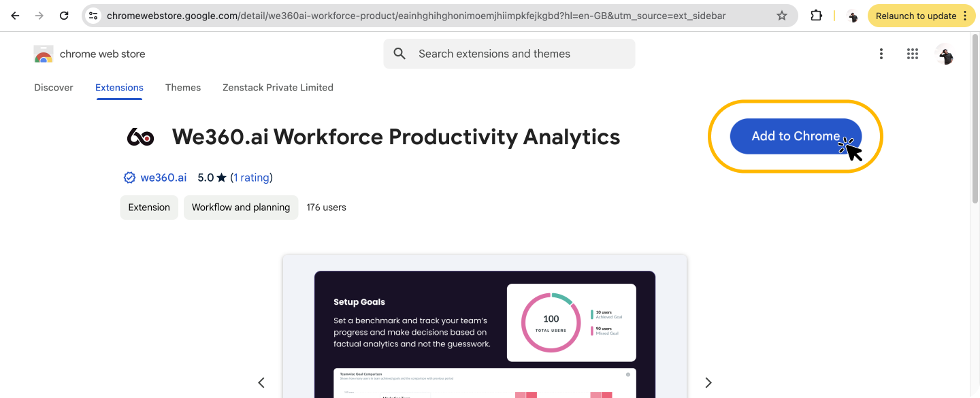Switch to the Themes tab
Screen dimensions: 980x398
[x=183, y=88]
